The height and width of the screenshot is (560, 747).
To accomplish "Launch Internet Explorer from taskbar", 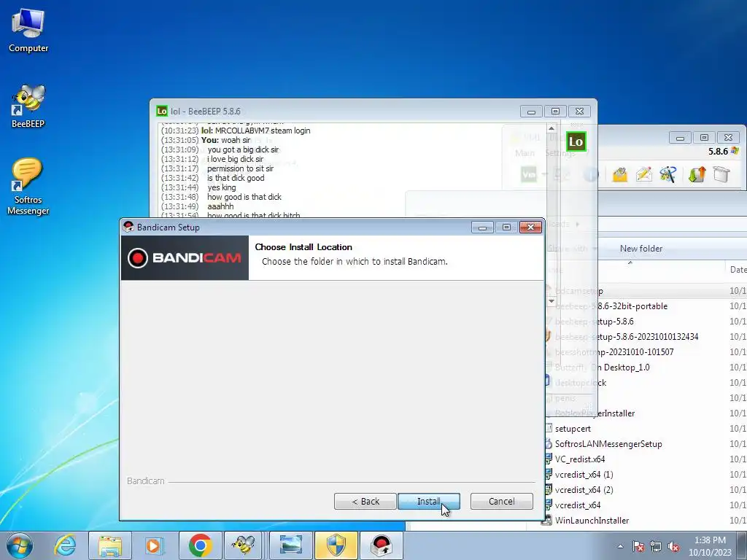I will tap(65, 545).
